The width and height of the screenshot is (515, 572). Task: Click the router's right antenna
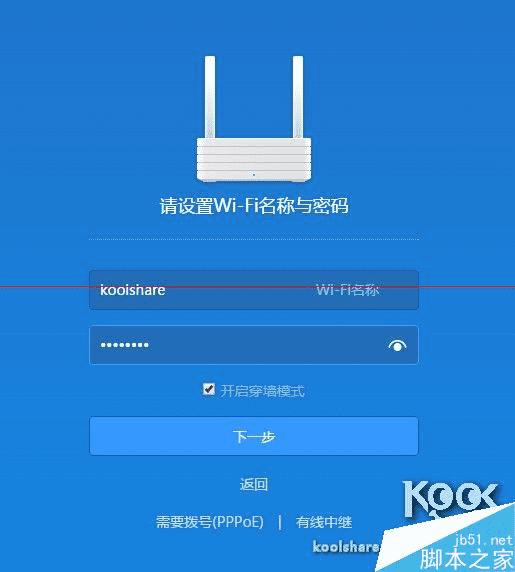coord(298,97)
